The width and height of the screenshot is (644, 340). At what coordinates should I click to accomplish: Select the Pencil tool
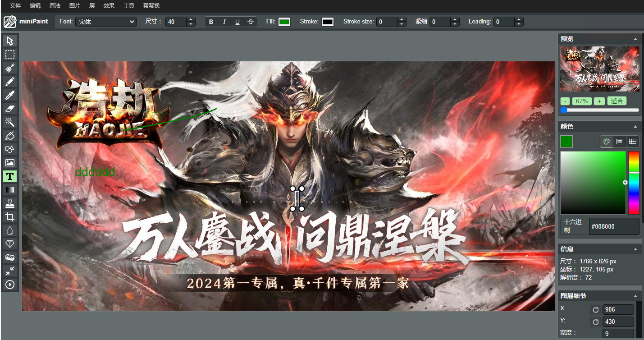[10, 82]
